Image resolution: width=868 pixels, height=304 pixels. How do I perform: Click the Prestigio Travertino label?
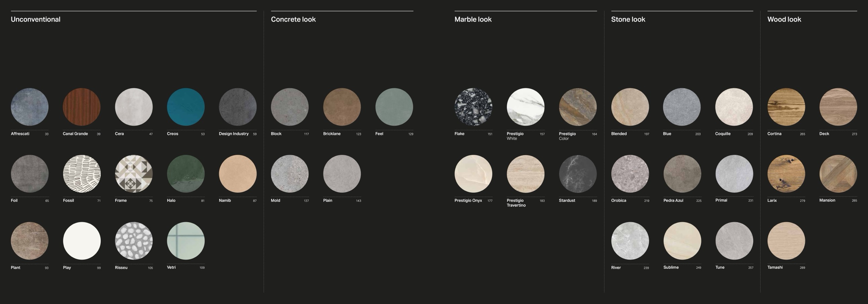[x=516, y=203]
